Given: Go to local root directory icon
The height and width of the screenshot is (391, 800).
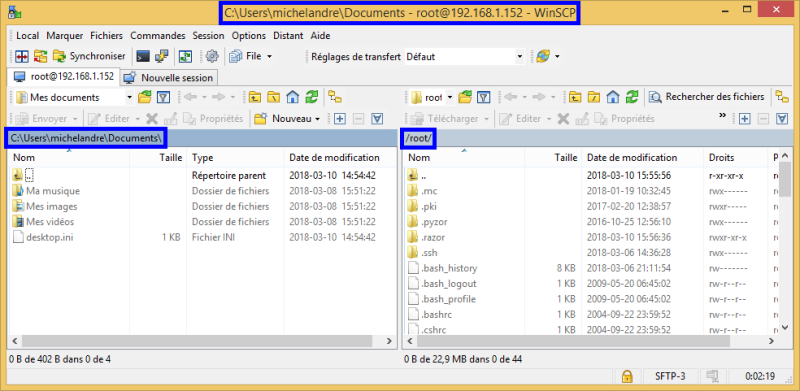Looking at the screenshot, I should click(x=274, y=97).
